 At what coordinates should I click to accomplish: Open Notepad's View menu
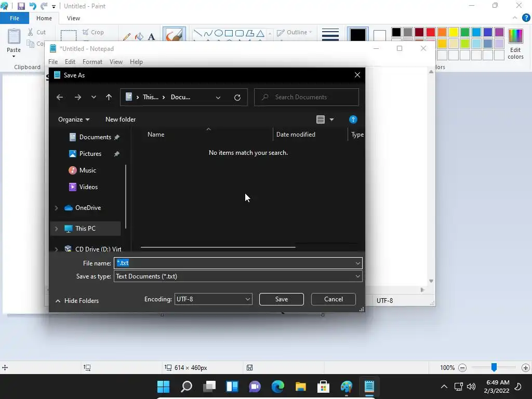point(116,62)
